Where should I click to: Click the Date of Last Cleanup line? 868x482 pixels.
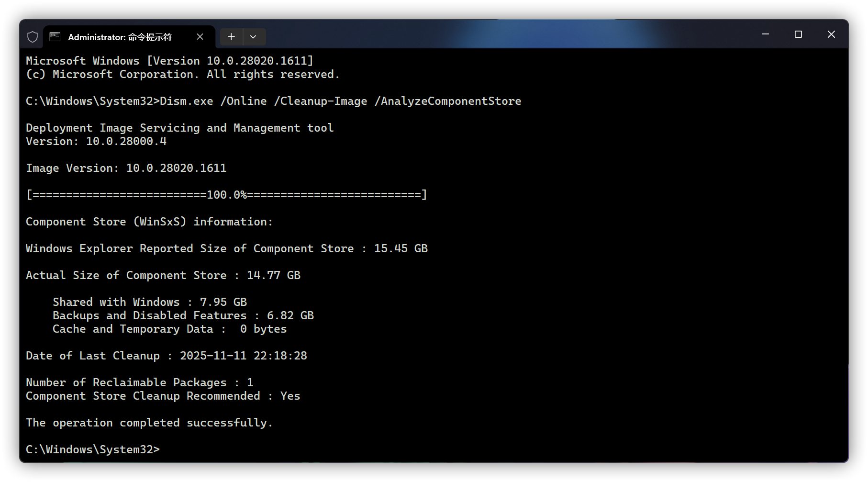pos(167,356)
